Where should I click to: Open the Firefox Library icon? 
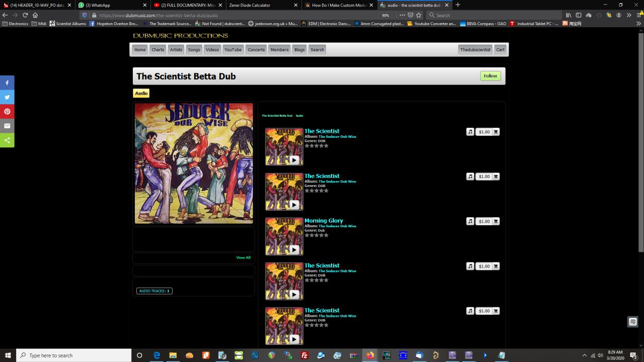pyautogui.click(x=569, y=15)
